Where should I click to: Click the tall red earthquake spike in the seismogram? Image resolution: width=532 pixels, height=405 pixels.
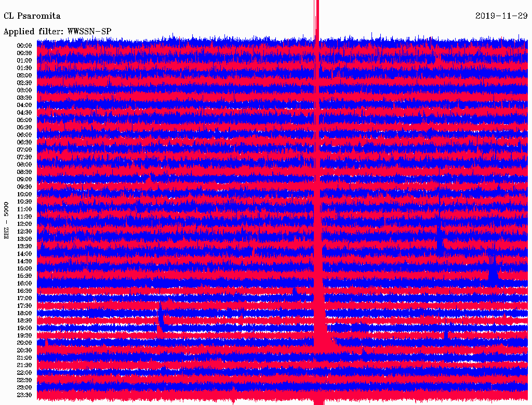[317, 203]
